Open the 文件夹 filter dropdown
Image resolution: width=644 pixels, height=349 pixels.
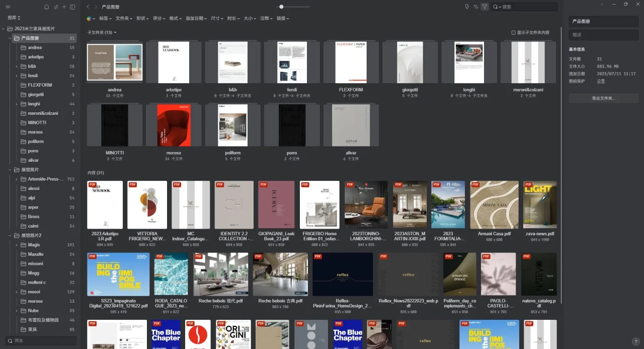point(124,19)
